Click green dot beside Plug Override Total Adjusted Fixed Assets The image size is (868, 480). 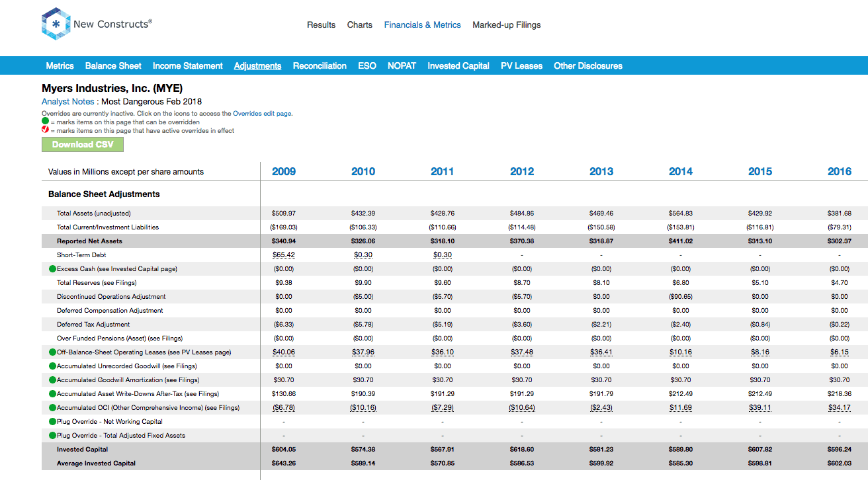pyautogui.click(x=52, y=436)
